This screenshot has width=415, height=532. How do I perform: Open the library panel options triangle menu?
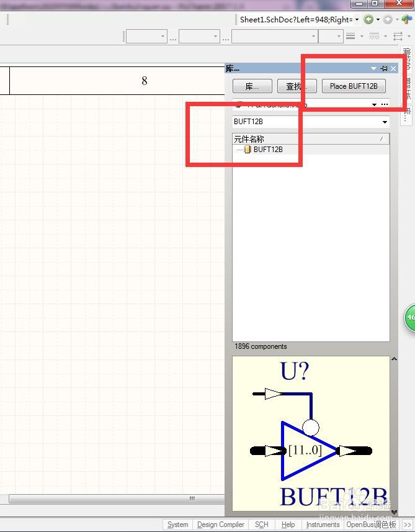point(373,68)
